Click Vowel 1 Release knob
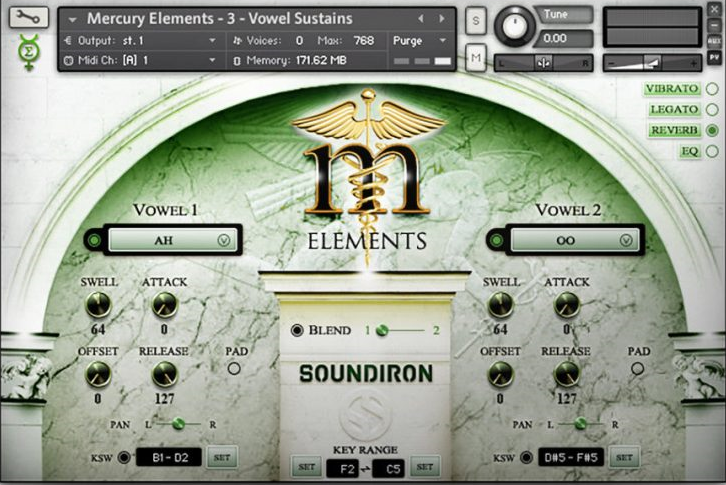The width and height of the screenshot is (726, 485). point(164,374)
